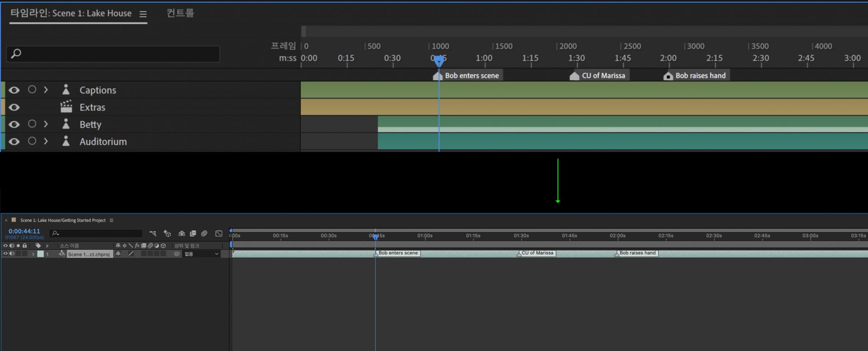
Task: Expand the Captions track chevron
Action: tap(46, 90)
